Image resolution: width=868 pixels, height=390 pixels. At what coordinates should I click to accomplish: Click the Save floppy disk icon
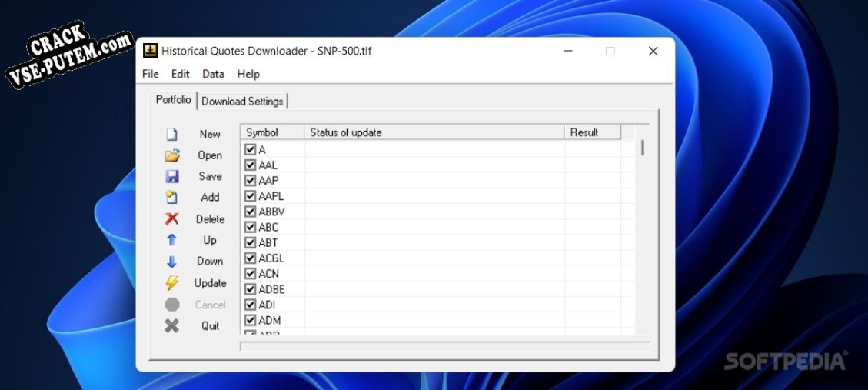click(x=172, y=177)
